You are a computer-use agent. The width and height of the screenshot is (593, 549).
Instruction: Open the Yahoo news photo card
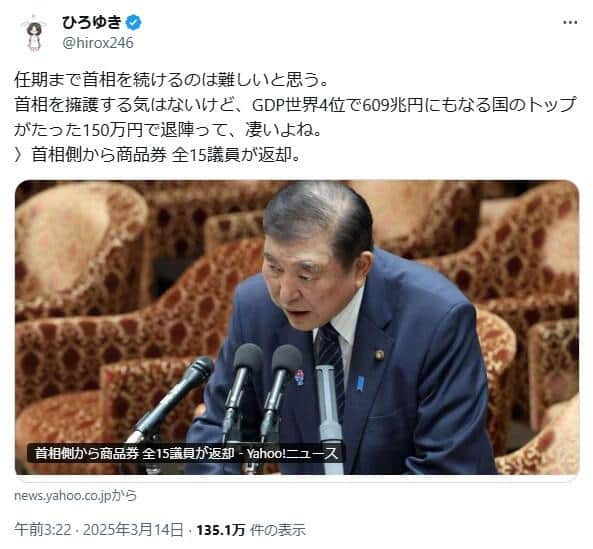[x=297, y=327]
